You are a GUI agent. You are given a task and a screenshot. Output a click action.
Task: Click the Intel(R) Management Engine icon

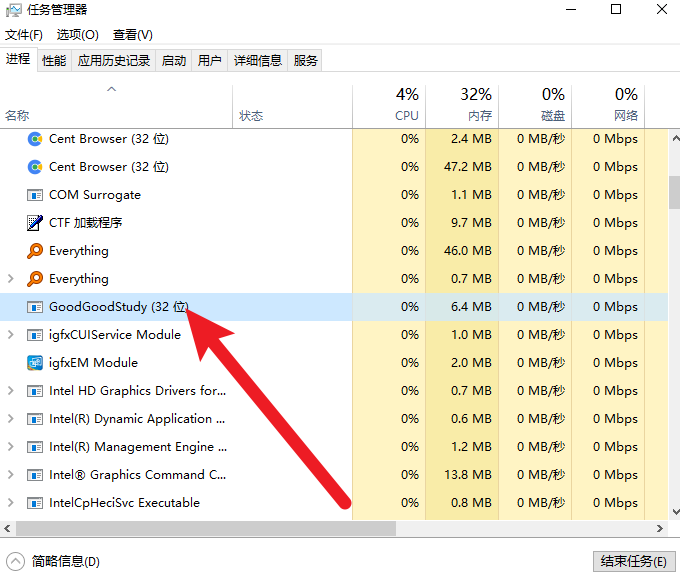[x=35, y=447]
